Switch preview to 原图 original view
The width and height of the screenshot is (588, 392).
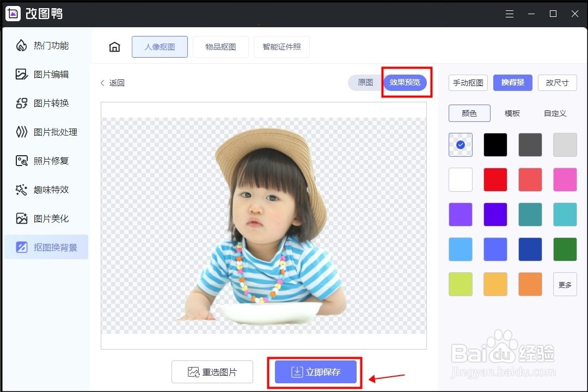point(364,83)
